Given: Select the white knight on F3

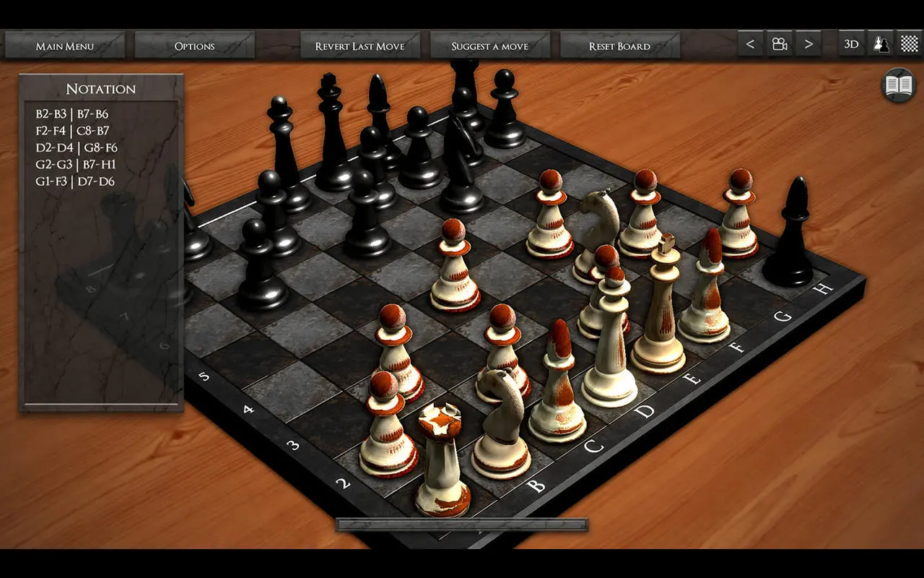Looking at the screenshot, I should (596, 235).
